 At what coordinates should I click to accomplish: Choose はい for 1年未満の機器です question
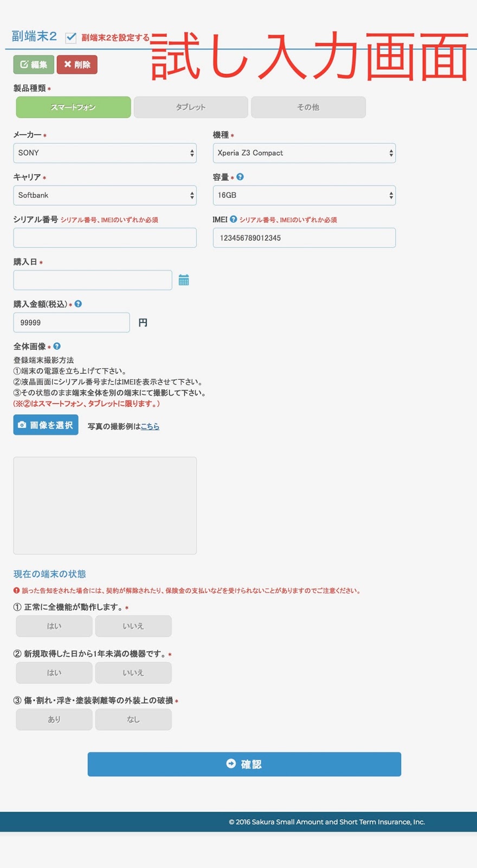[x=54, y=673]
